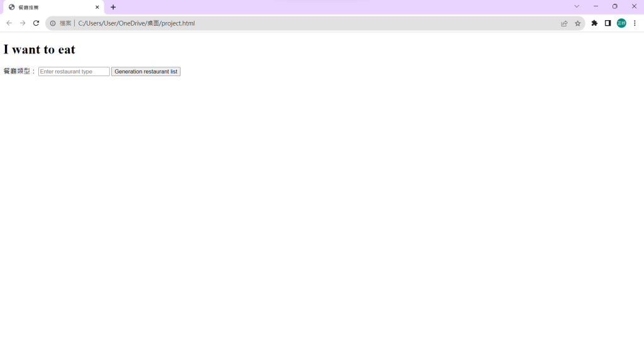The width and height of the screenshot is (644, 342).
Task: Click the address bar URL project.html
Action: point(136,23)
